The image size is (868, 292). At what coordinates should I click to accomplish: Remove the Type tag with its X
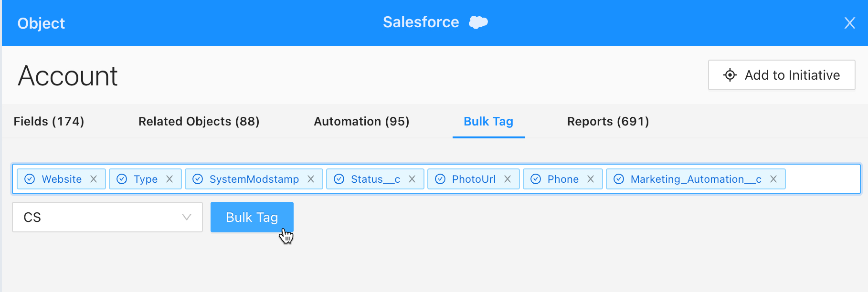[169, 179]
